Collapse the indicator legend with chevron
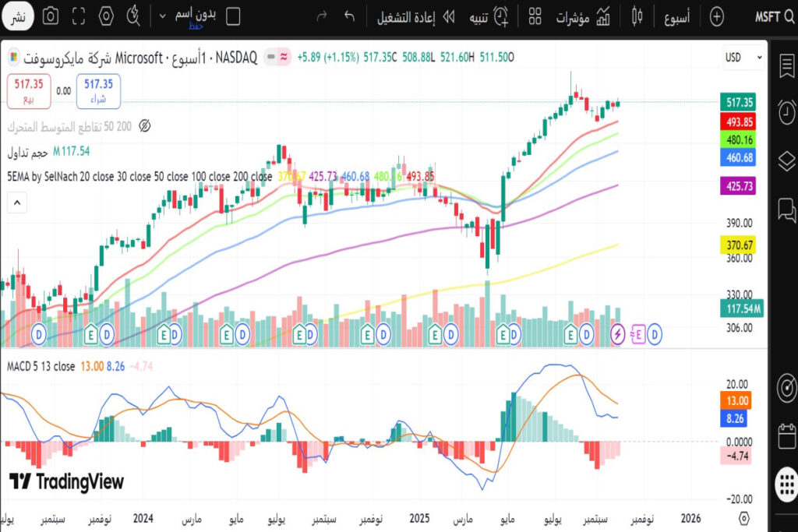This screenshot has height=532, width=798. [x=16, y=203]
